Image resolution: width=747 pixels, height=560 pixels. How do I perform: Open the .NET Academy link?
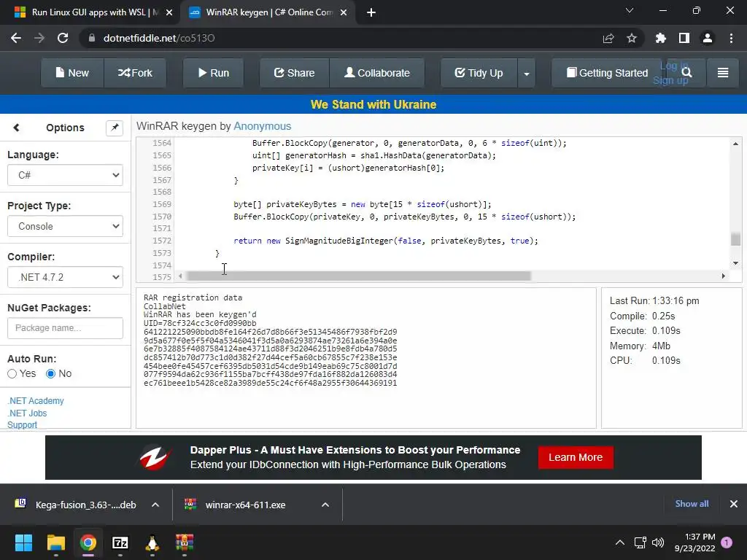(36, 401)
